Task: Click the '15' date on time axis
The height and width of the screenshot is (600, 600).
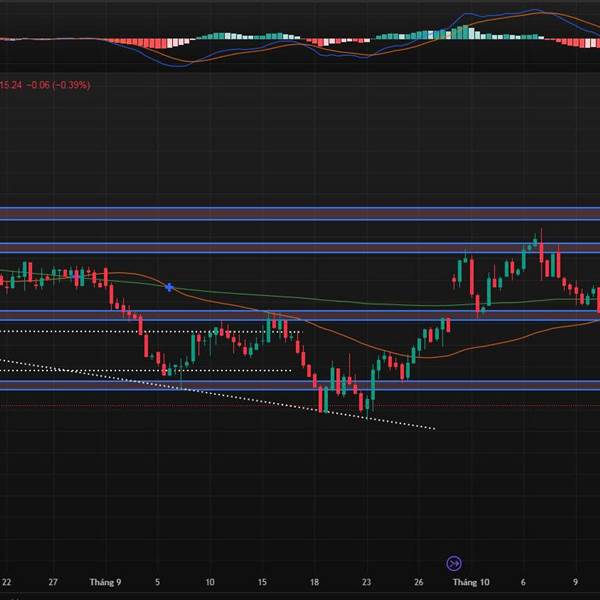Action: pos(262,582)
